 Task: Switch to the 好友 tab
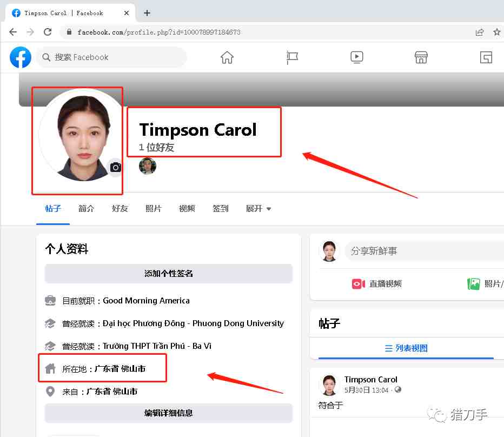120,209
